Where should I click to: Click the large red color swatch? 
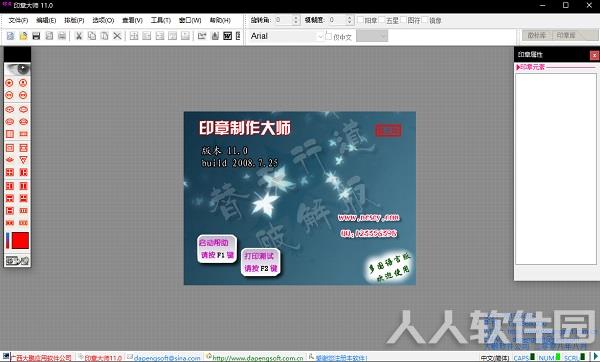click(x=20, y=240)
